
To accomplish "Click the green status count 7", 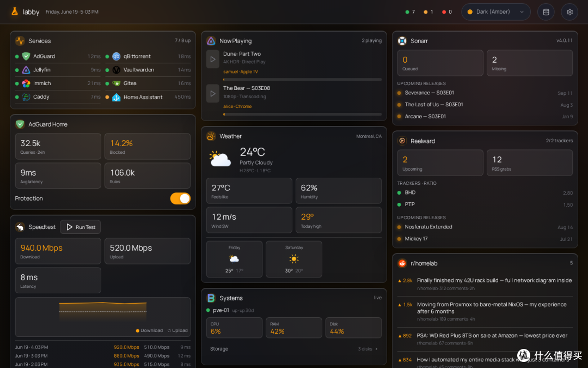I will coord(411,12).
